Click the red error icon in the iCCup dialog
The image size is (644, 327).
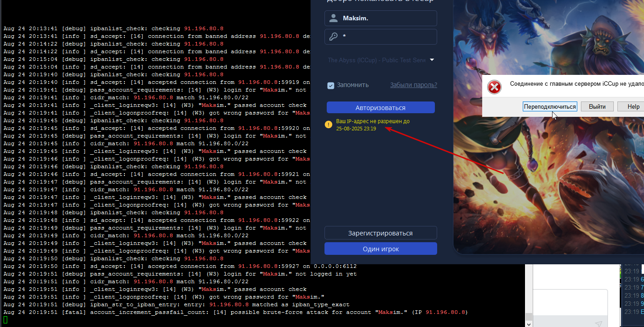click(494, 87)
